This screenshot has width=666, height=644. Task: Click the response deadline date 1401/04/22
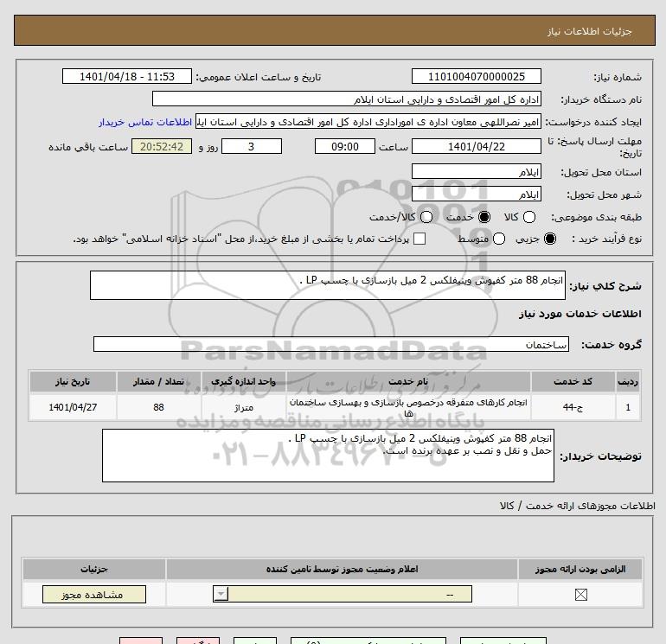click(476, 146)
